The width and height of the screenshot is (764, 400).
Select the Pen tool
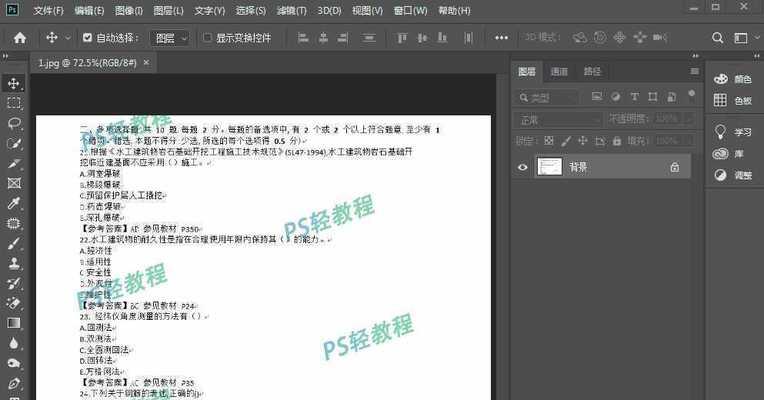[14, 383]
